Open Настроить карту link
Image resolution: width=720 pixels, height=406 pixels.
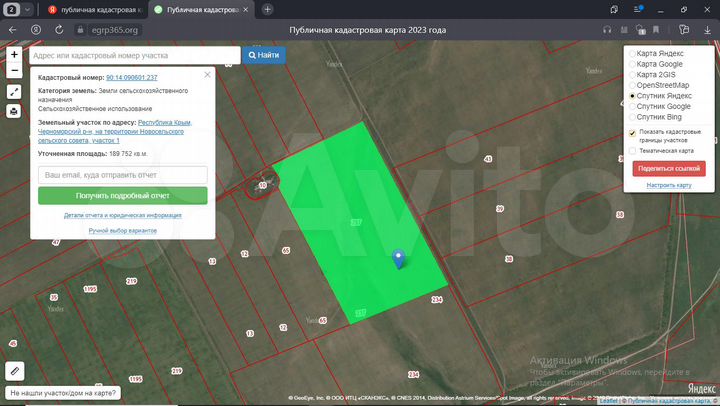pos(669,185)
